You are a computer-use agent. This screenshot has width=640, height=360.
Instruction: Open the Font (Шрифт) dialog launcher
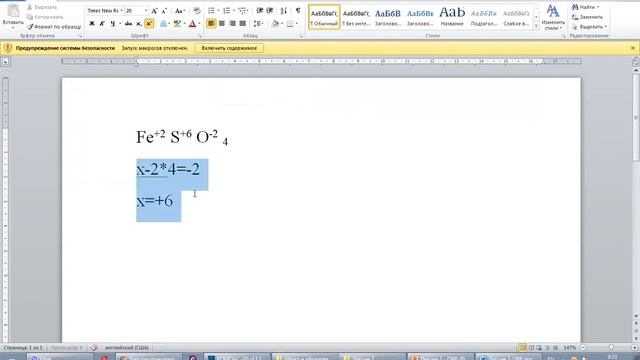tap(200, 36)
